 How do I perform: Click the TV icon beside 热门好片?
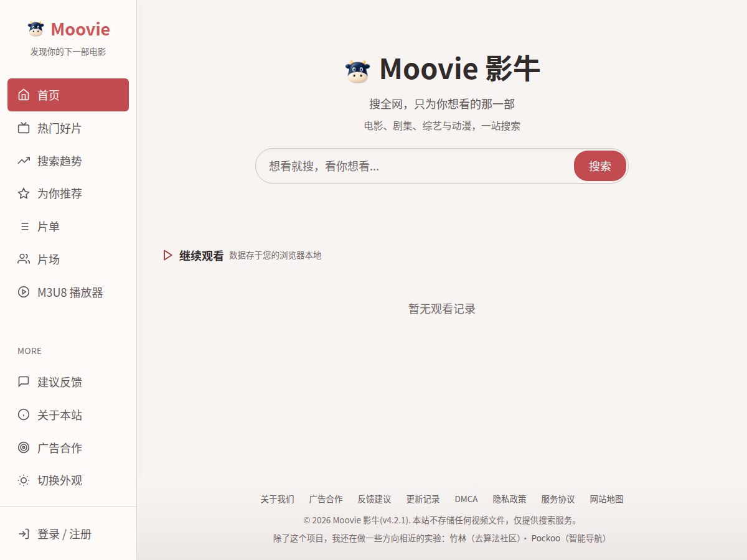click(x=24, y=128)
